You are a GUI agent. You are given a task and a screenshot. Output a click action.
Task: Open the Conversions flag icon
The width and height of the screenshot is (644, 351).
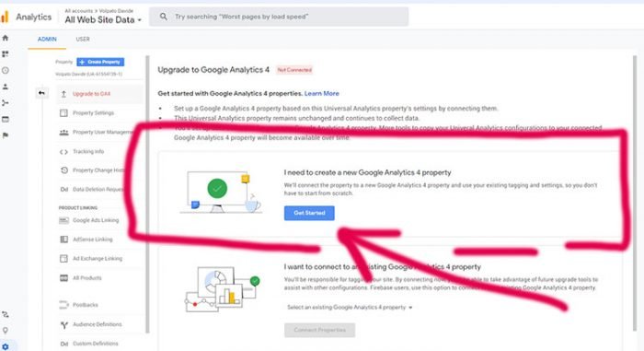tap(6, 135)
